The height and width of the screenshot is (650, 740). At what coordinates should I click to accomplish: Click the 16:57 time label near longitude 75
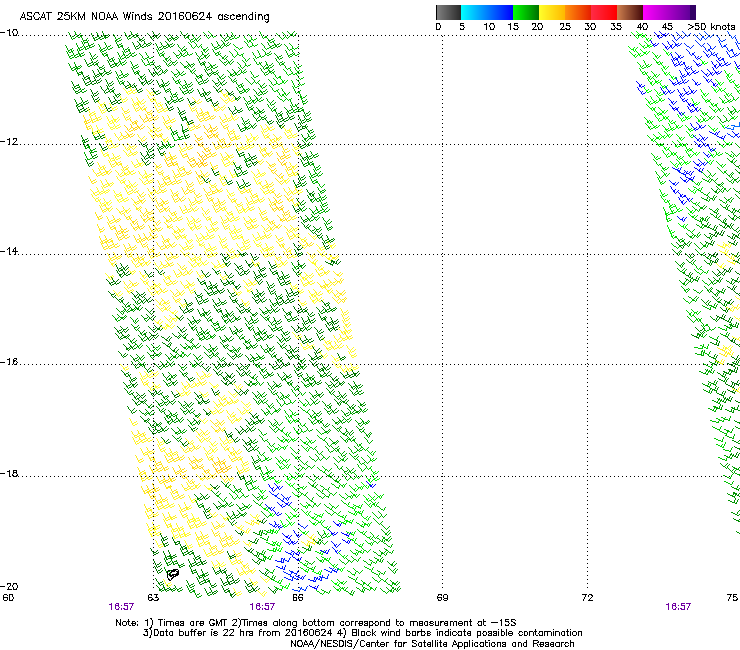click(x=678, y=607)
